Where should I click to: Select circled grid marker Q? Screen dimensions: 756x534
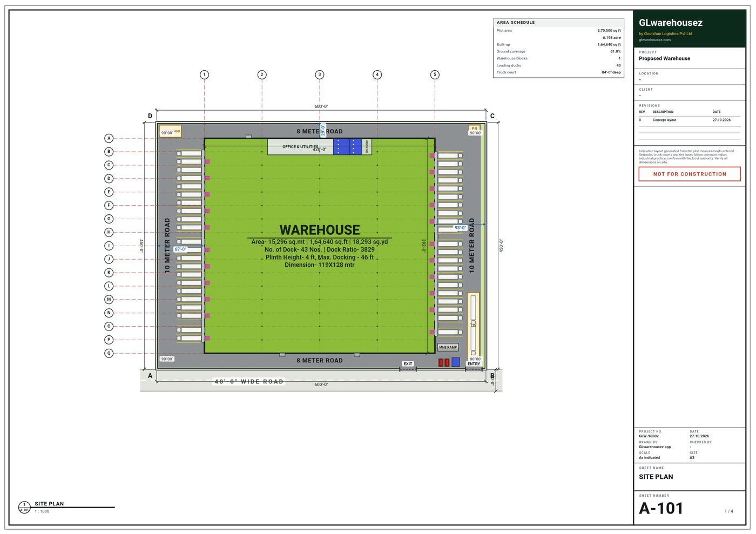tap(109, 353)
